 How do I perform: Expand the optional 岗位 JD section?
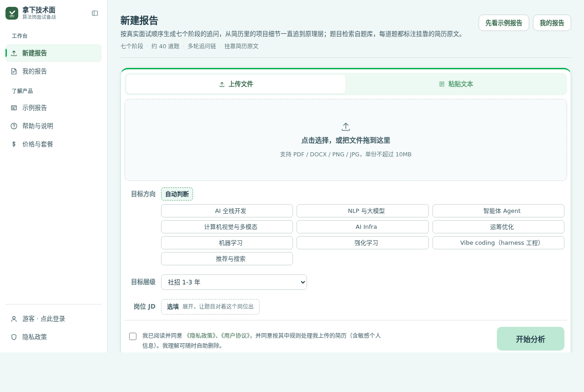point(210,307)
